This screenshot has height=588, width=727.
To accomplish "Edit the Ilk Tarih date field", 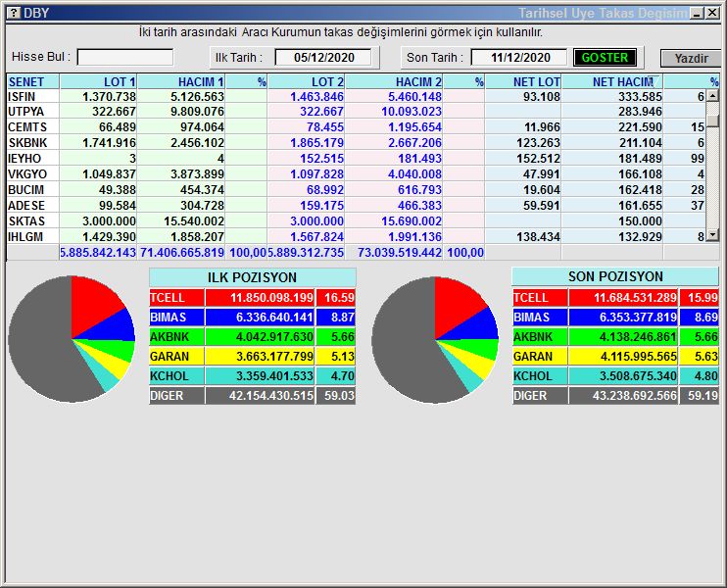I will point(323,58).
